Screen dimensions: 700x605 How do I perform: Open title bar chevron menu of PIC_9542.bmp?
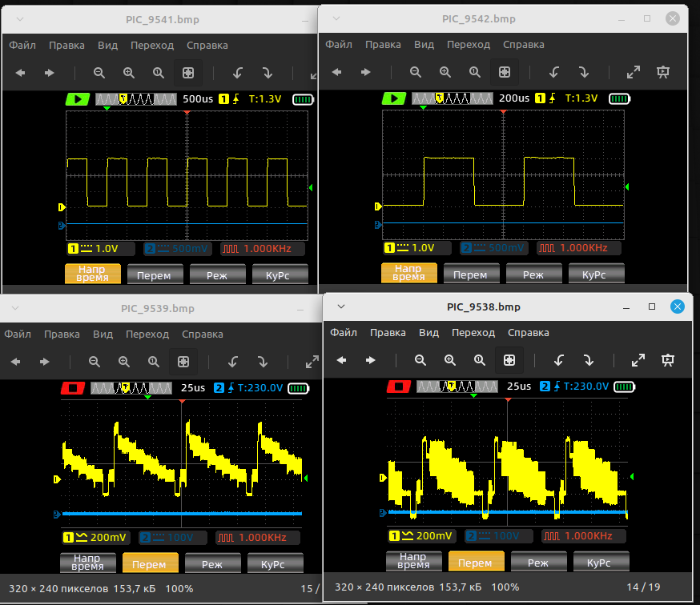pyautogui.click(x=336, y=18)
